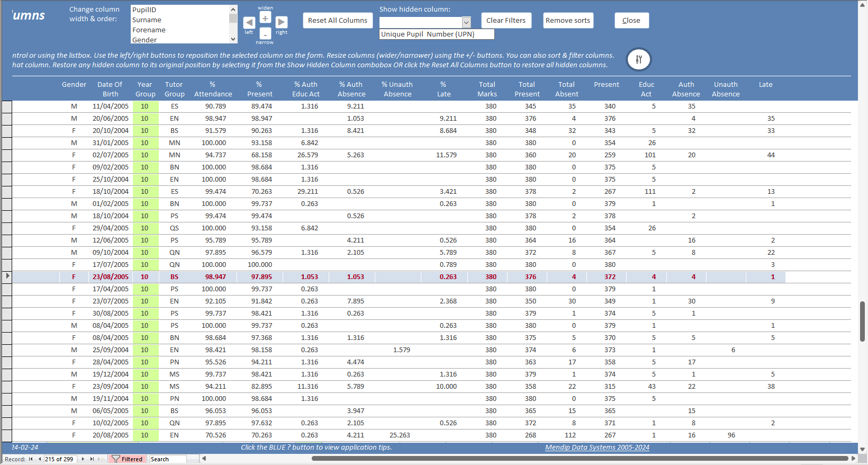Image resolution: width=868 pixels, height=465 pixels.
Task: Open Mendip Data Systems 2005-2024 link
Action: tap(597, 448)
